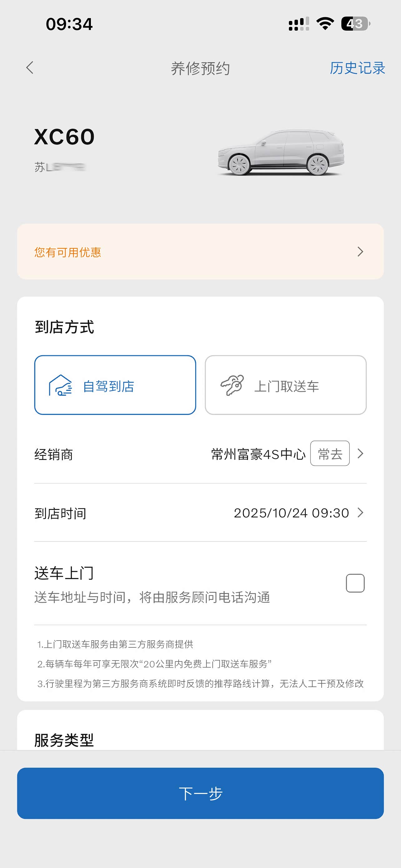Image resolution: width=401 pixels, height=868 pixels.
Task: Tap dealer name 常州富豪4S中心
Action: (258, 454)
